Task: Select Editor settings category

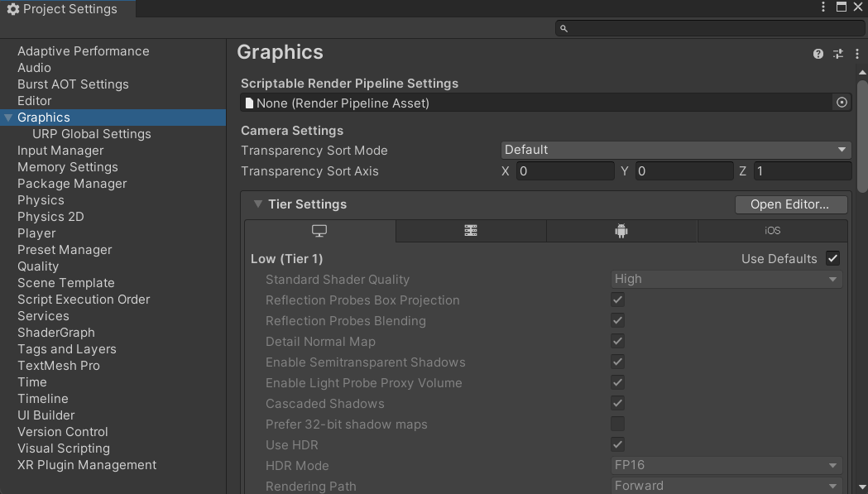Action: pyautogui.click(x=34, y=101)
